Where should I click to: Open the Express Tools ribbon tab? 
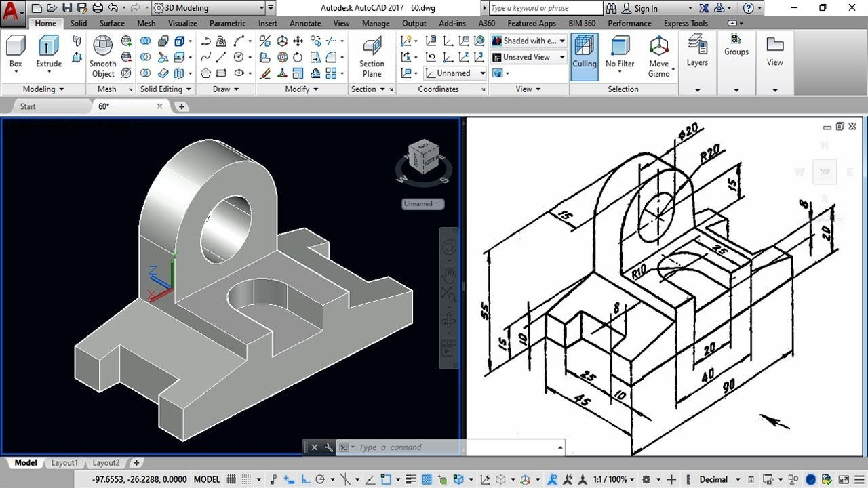click(x=686, y=23)
